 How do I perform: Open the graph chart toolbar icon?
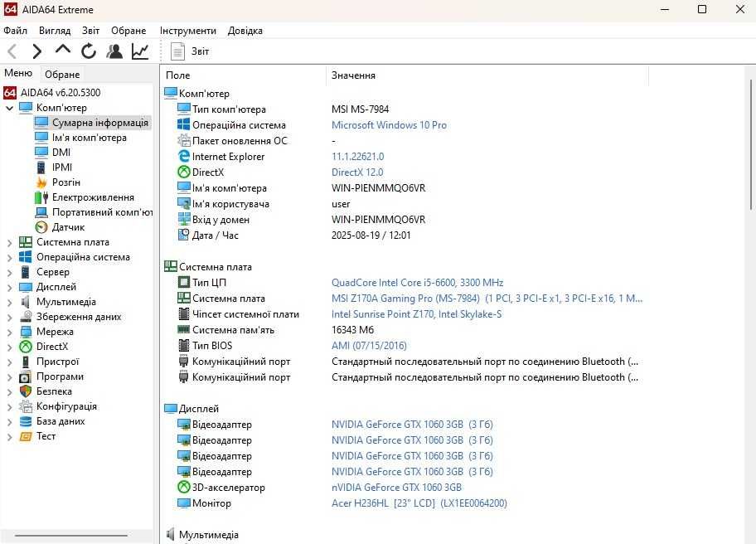pyautogui.click(x=140, y=51)
